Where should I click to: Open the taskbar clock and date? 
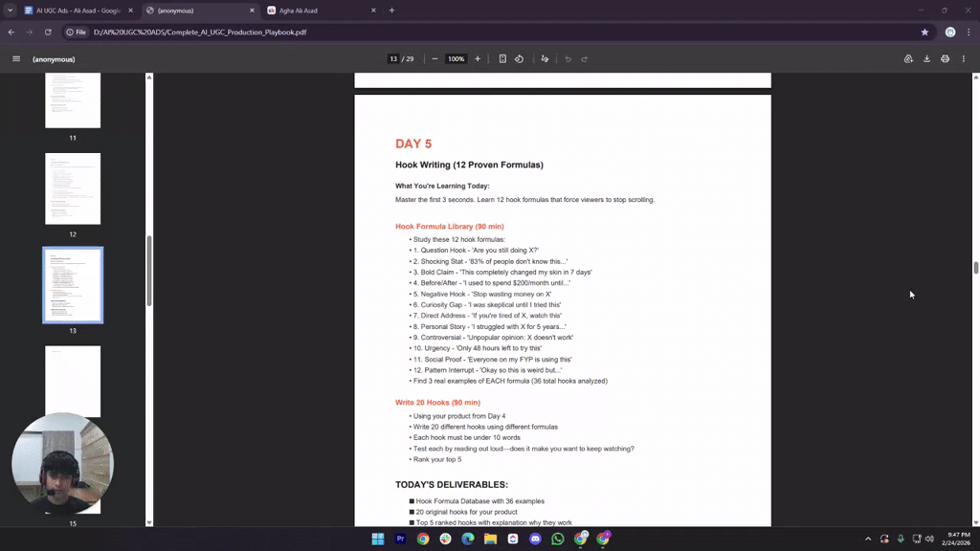pyautogui.click(x=957, y=539)
